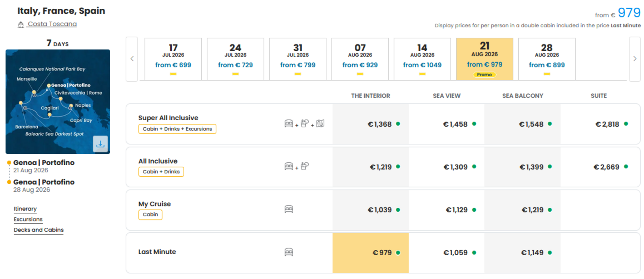Click the drinks icon in All Inclusive row
The height and width of the screenshot is (279, 644).
(x=305, y=166)
